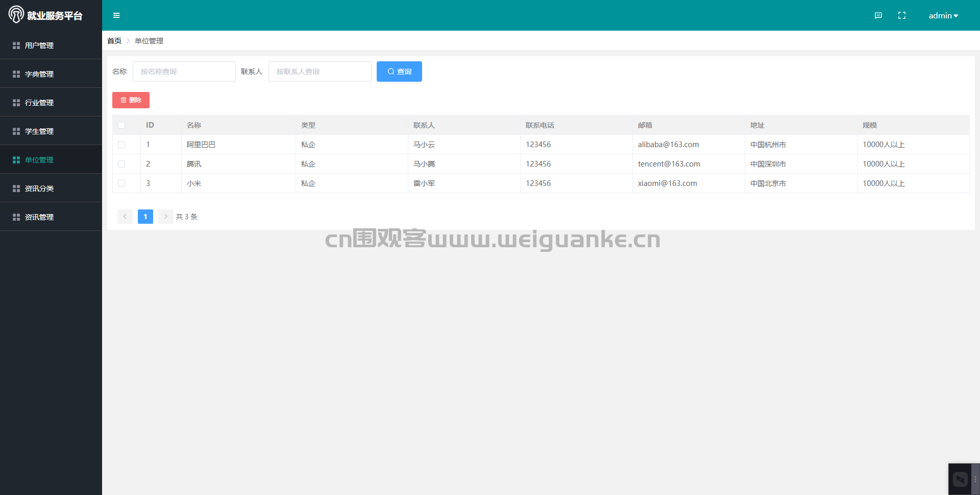Click the grid icon beside 用户管理
The image size is (980, 495).
(16, 45)
